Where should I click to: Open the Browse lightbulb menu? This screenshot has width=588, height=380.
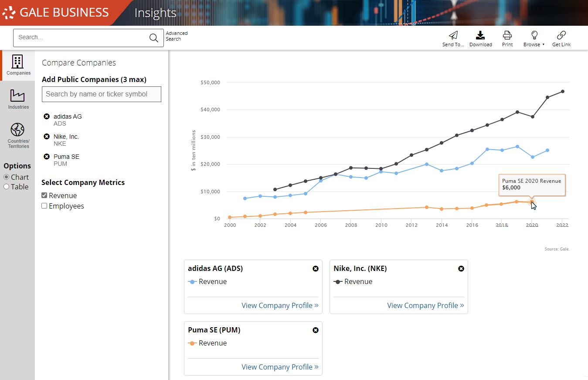click(534, 38)
